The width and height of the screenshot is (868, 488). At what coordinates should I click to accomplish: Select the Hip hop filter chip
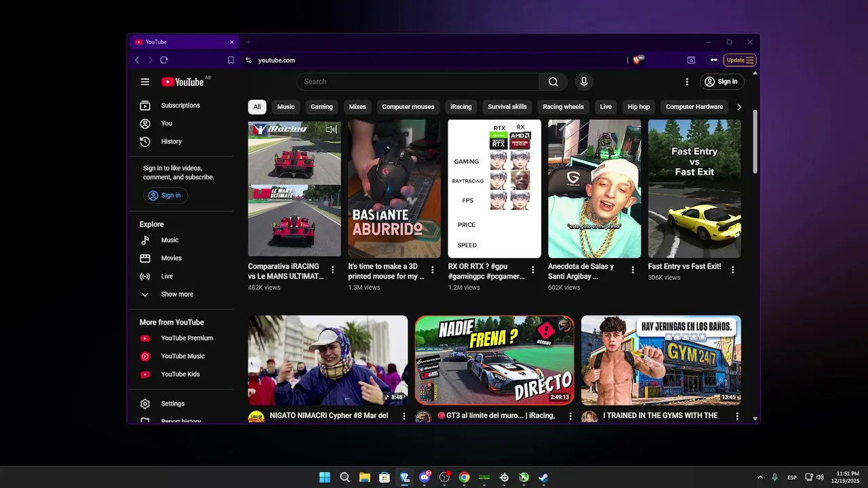[639, 107]
